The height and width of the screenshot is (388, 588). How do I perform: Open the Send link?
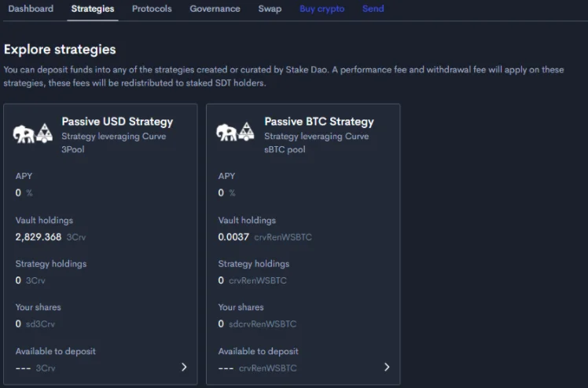point(373,9)
